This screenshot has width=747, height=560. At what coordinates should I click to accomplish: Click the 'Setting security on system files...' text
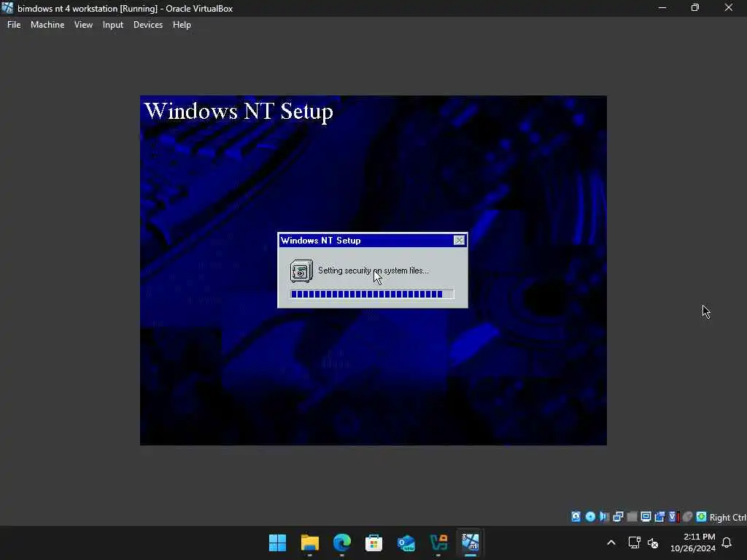coord(373,271)
